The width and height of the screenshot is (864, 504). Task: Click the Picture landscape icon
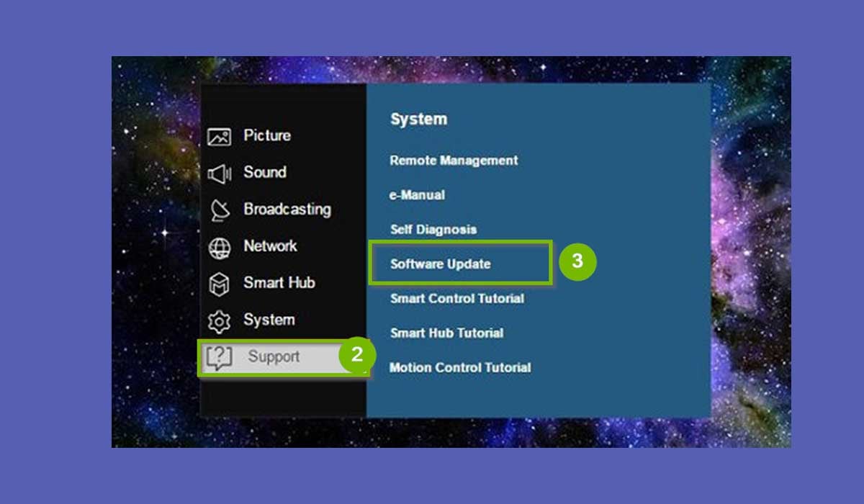219,136
